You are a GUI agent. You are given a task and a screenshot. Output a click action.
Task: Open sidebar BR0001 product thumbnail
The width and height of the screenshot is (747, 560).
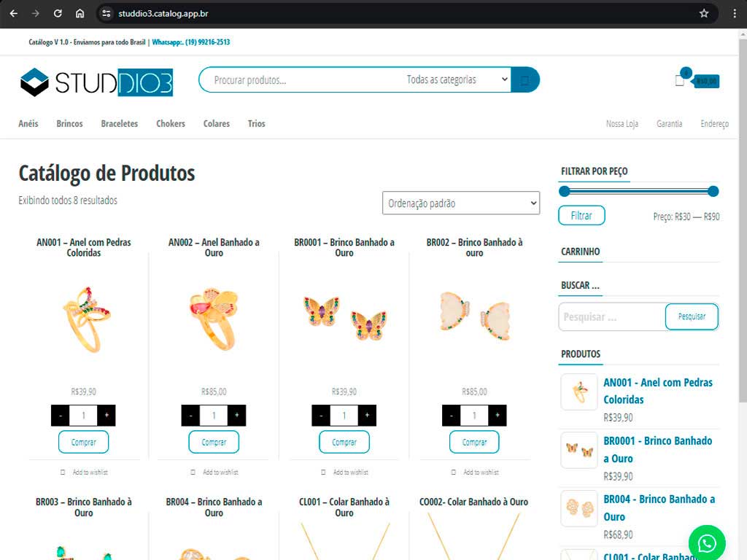pos(579,450)
